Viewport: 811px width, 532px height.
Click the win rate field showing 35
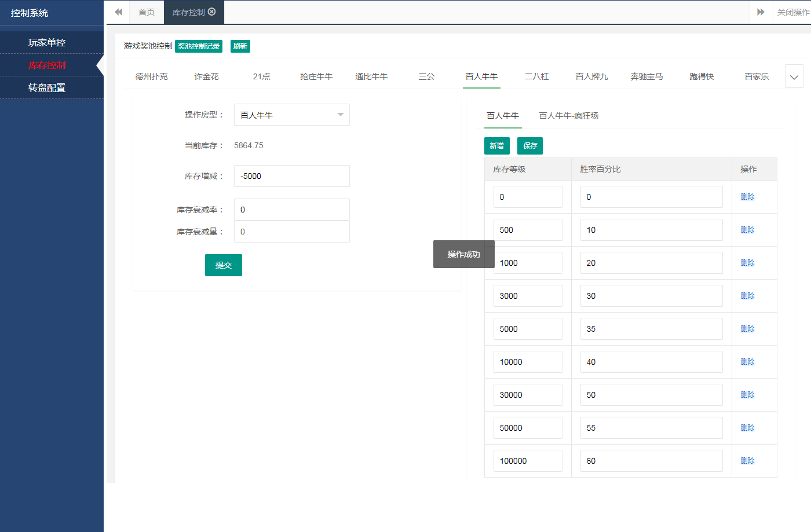pos(651,329)
